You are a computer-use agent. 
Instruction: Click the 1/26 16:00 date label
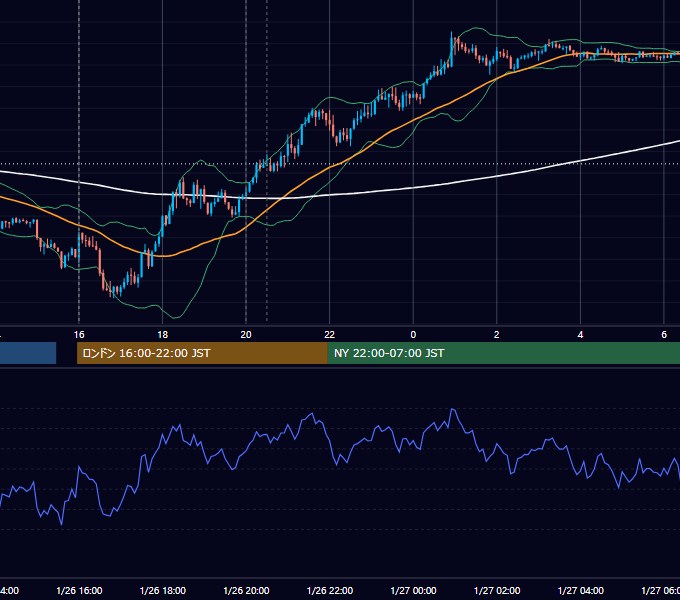(79, 591)
